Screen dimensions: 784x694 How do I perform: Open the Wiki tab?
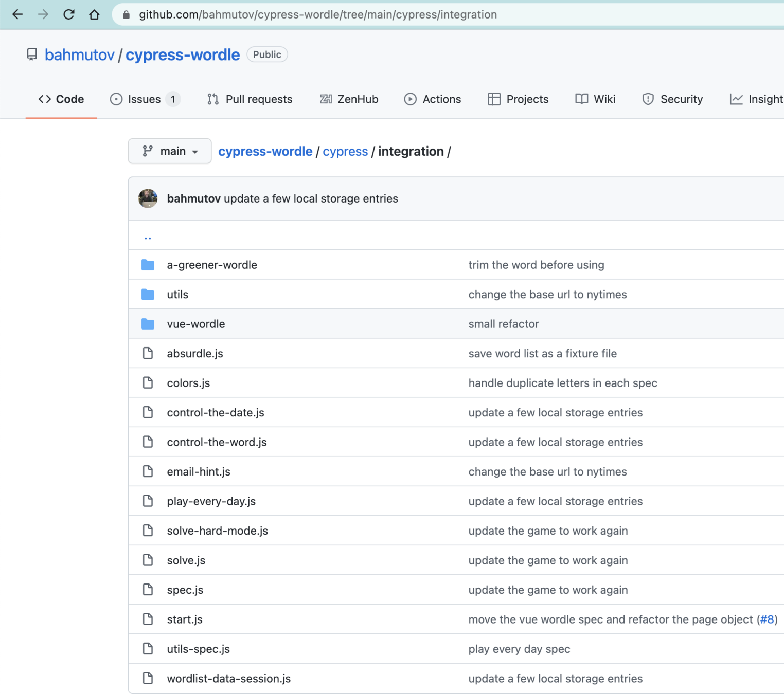click(595, 99)
